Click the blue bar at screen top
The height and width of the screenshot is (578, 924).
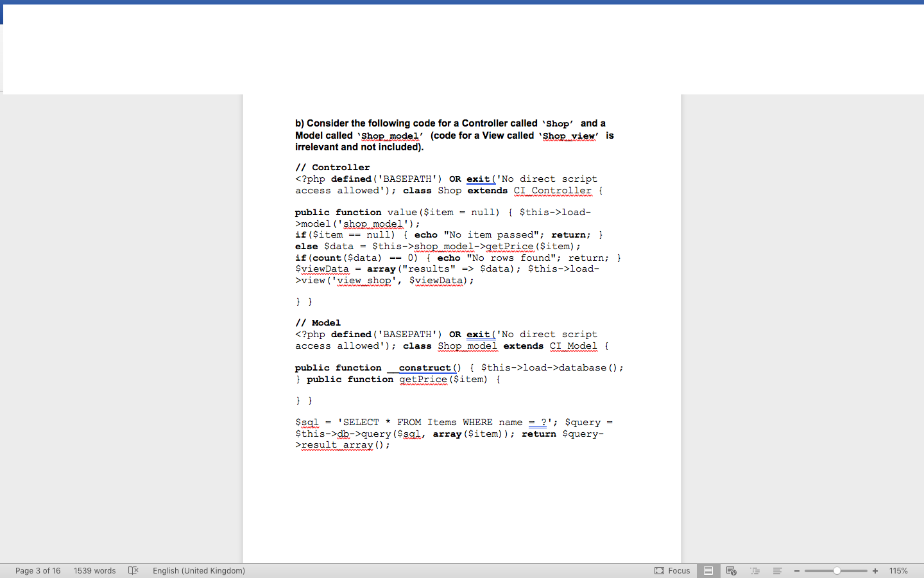pos(462,3)
